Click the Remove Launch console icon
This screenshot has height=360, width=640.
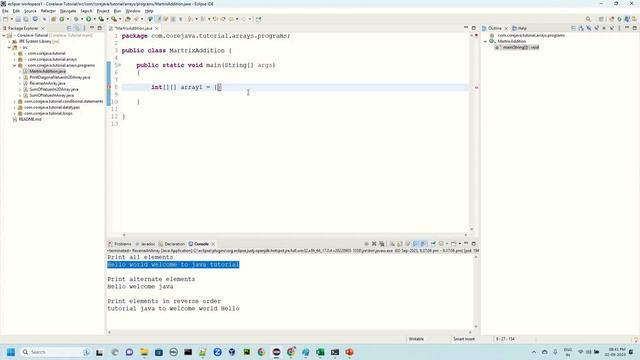point(374,244)
